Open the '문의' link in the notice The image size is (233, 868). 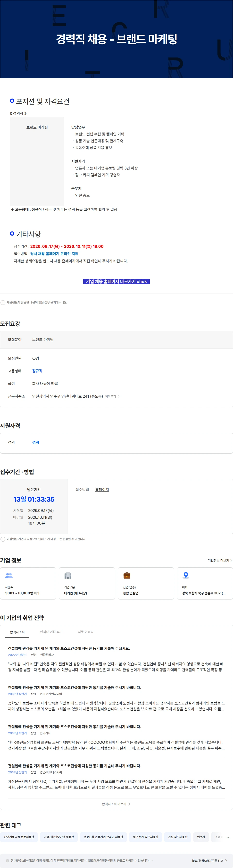pos(53,302)
